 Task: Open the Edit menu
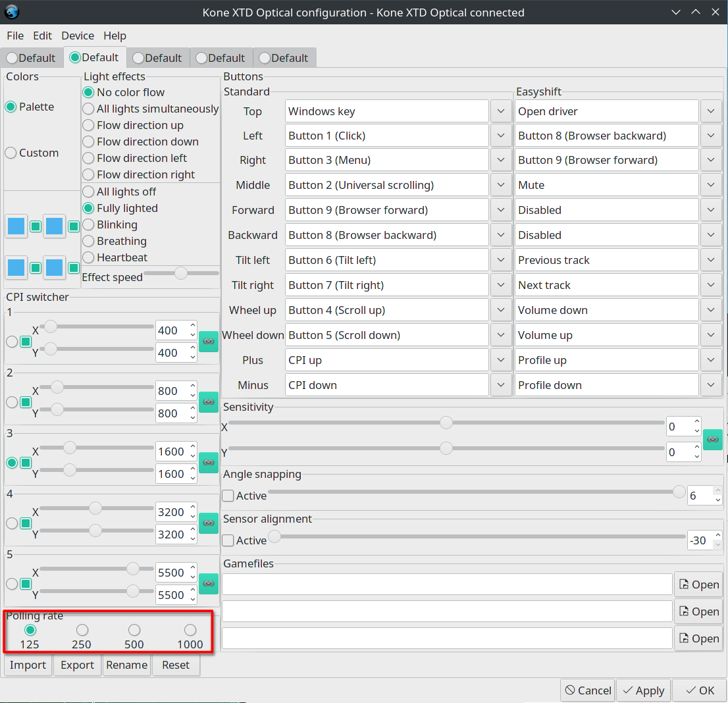42,36
